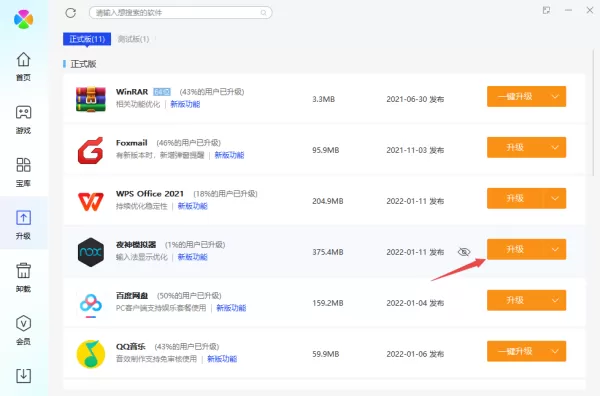Click 升级 button for 百度网盘
The width and height of the screenshot is (600, 396).
pyautogui.click(x=515, y=300)
